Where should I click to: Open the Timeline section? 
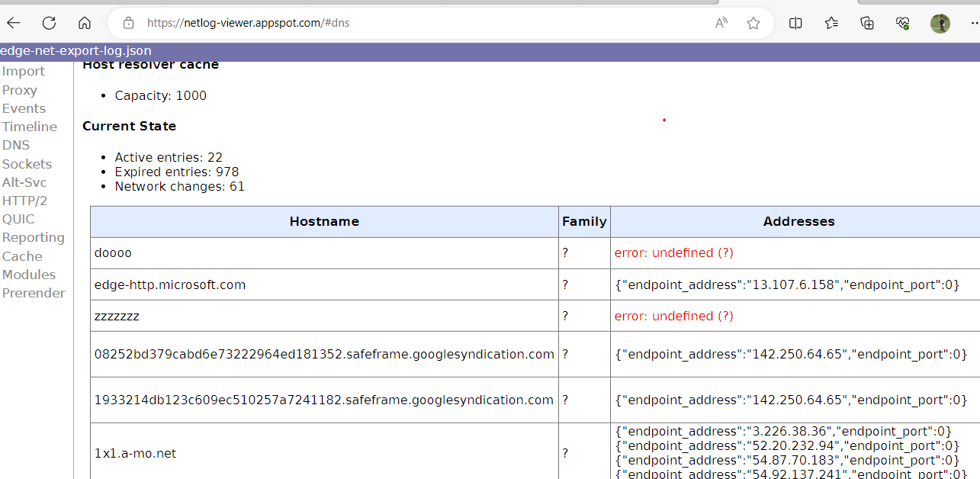point(29,127)
